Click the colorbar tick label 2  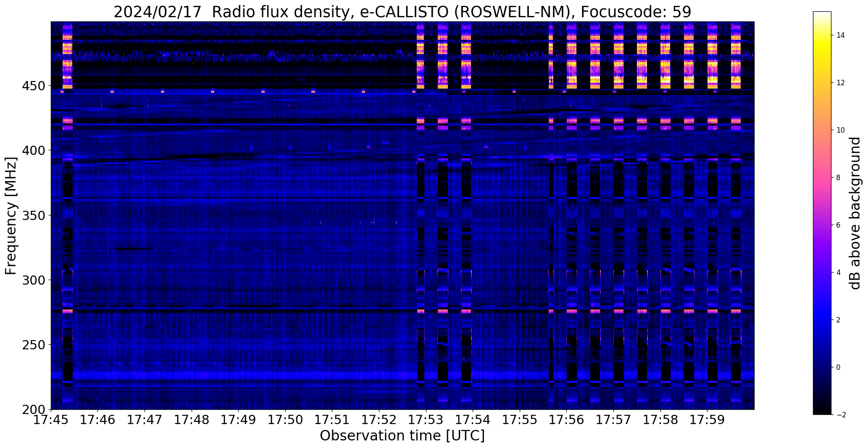(838, 320)
